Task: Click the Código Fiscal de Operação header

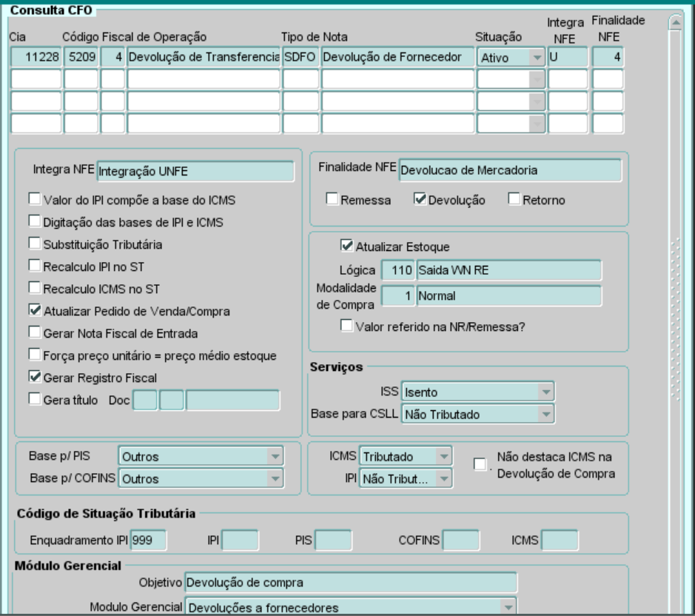Action: click(x=134, y=37)
